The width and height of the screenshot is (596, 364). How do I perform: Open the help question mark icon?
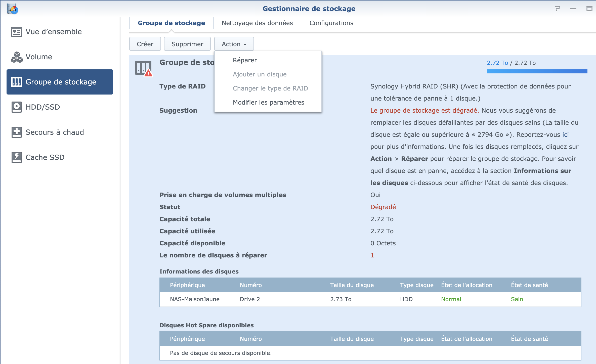[x=557, y=9]
